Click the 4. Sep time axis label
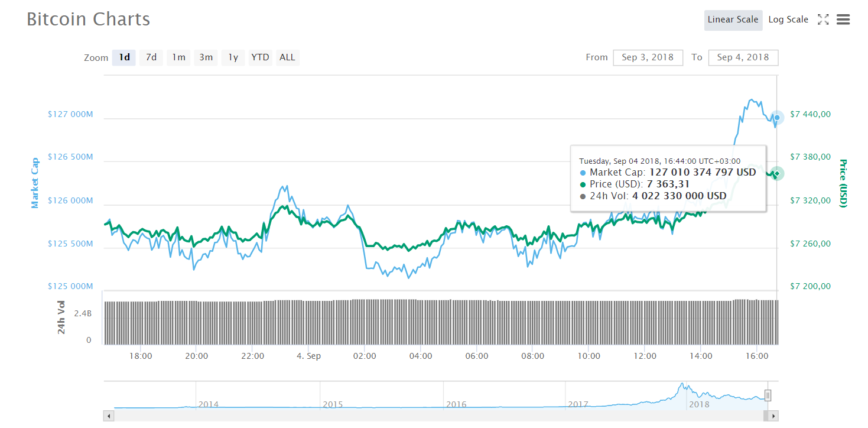The image size is (868, 428). (x=308, y=356)
